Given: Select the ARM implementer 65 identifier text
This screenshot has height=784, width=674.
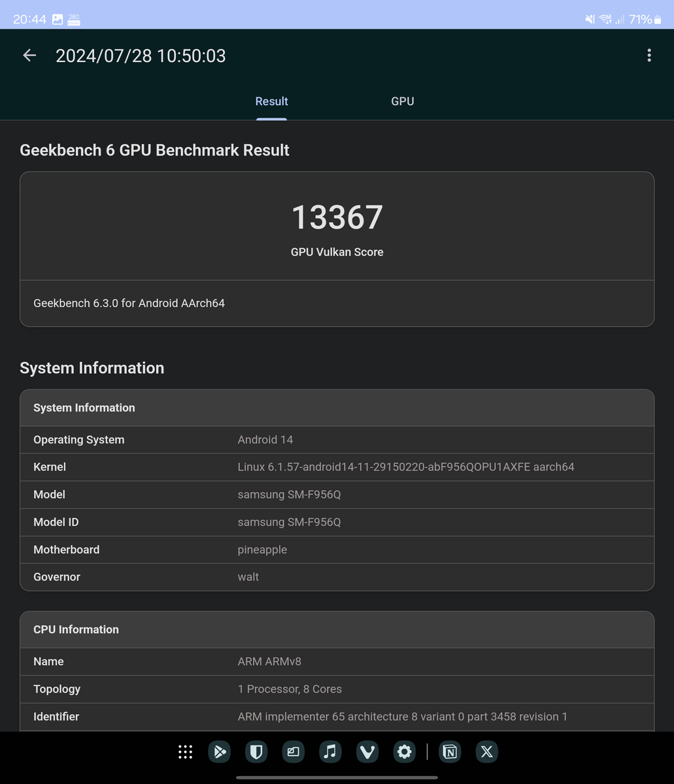Looking at the screenshot, I should click(x=402, y=717).
